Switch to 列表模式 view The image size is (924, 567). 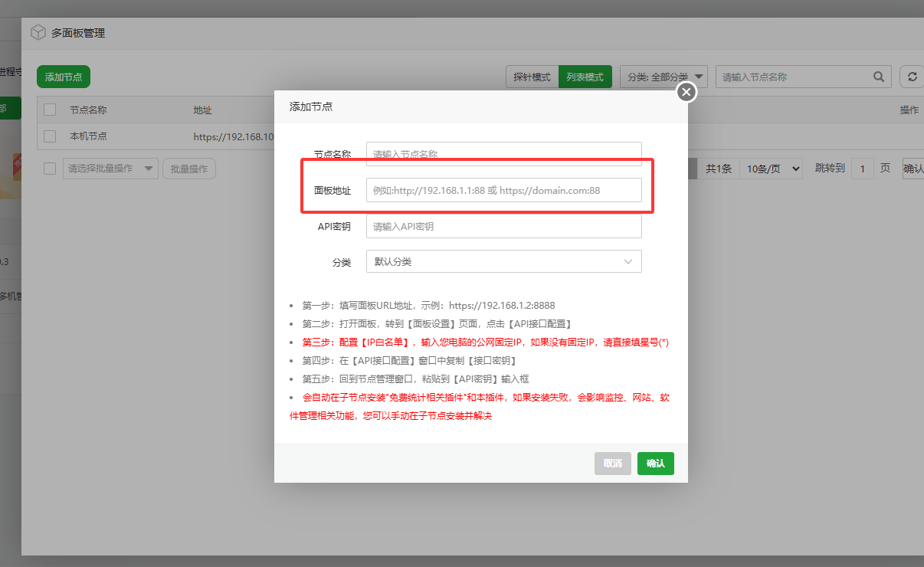coord(585,77)
